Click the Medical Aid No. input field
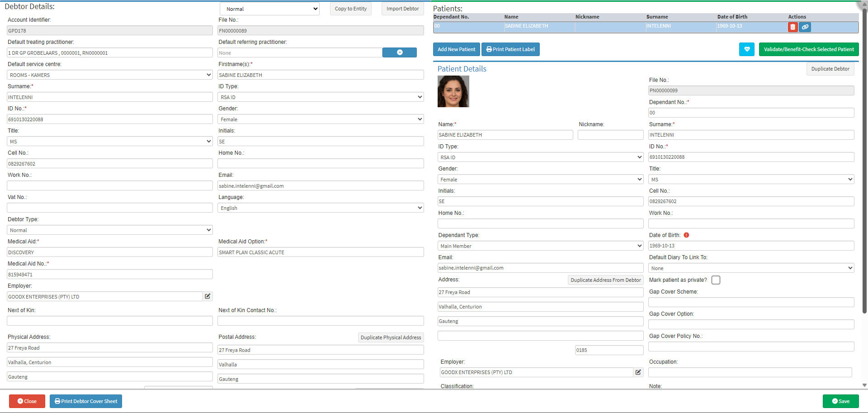Image resolution: width=868 pixels, height=413 pixels. [109, 275]
